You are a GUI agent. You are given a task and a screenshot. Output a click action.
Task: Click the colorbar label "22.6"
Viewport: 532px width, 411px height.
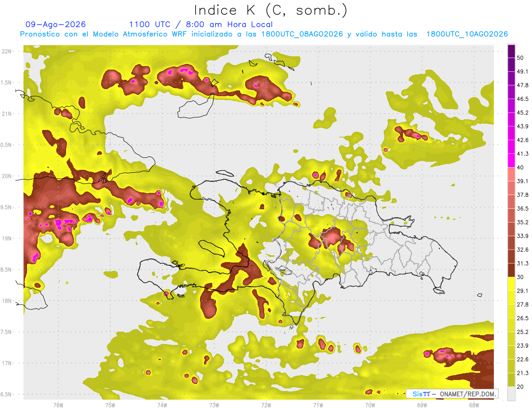point(523,360)
